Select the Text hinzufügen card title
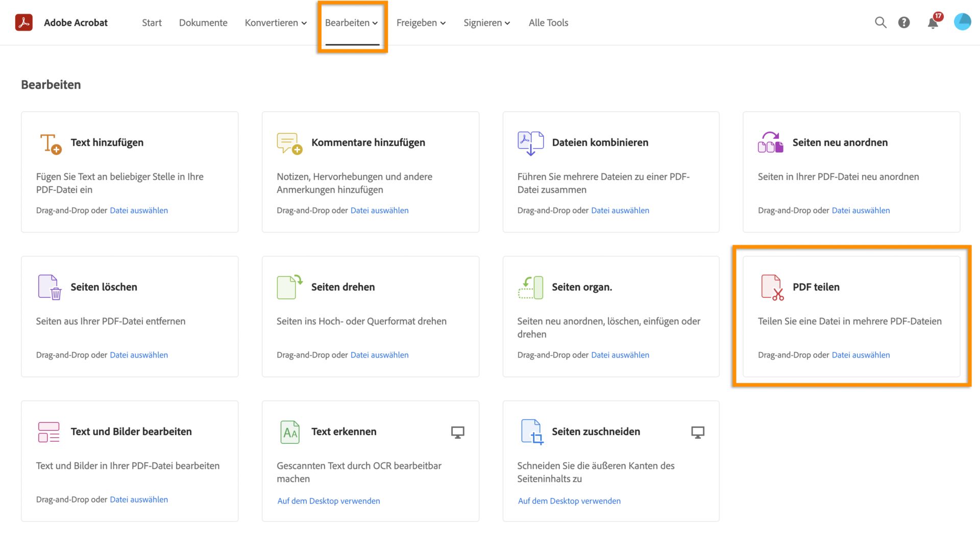 pyautogui.click(x=107, y=143)
